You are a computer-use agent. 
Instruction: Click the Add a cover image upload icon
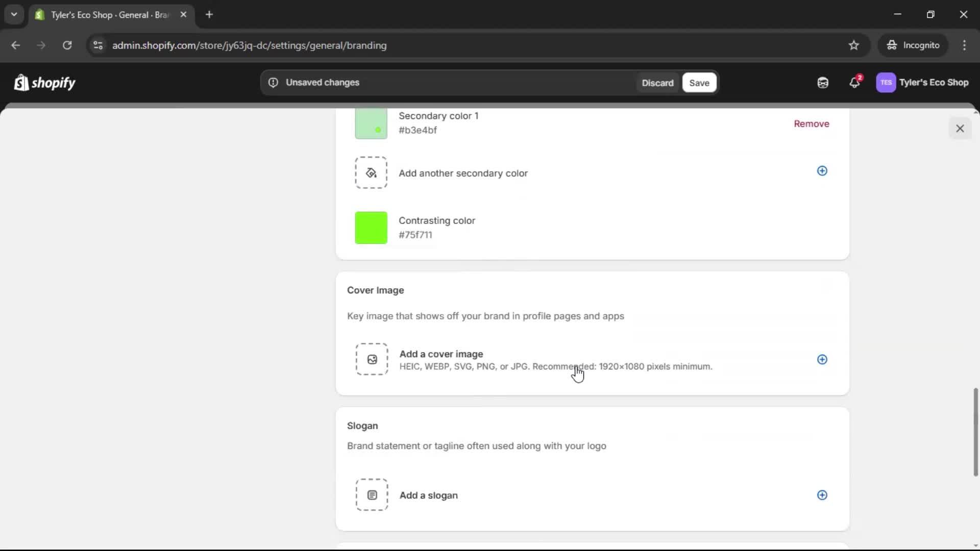tap(372, 359)
